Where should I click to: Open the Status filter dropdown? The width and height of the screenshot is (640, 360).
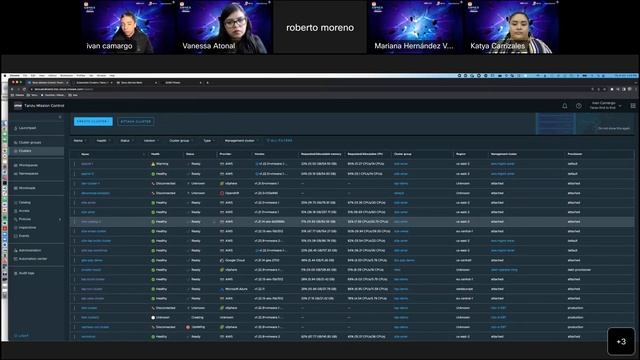[x=127, y=140]
